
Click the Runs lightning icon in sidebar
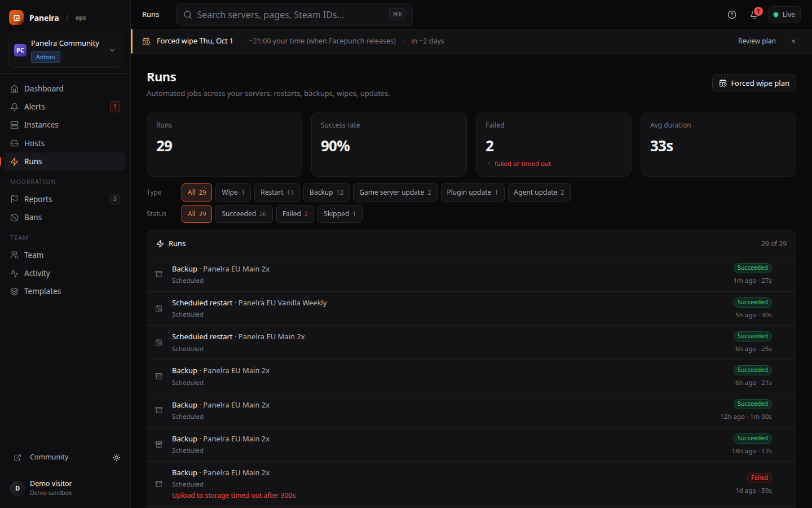point(15,161)
